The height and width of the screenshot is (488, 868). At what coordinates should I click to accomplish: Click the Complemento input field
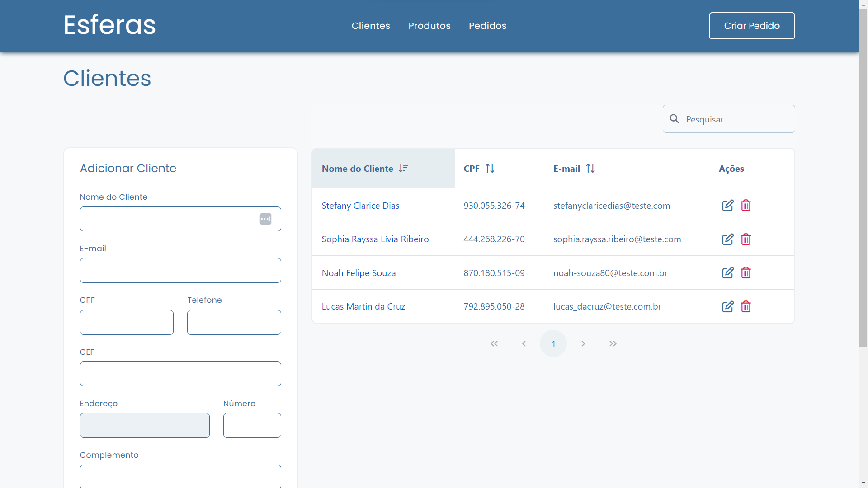pyautogui.click(x=180, y=476)
